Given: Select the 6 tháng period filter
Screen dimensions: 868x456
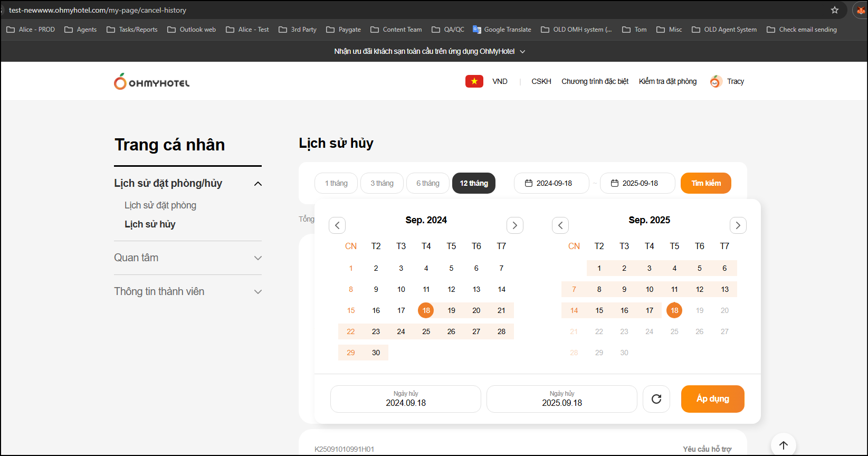Looking at the screenshot, I should [428, 183].
